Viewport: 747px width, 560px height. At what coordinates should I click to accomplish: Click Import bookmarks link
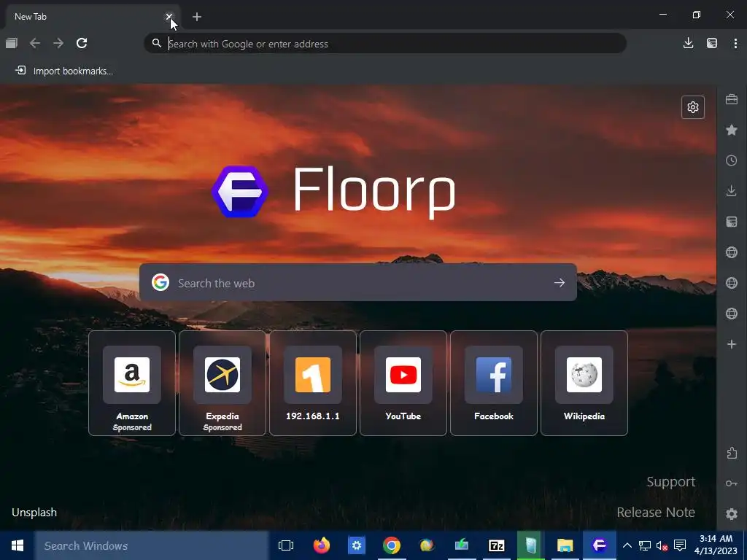(64, 71)
